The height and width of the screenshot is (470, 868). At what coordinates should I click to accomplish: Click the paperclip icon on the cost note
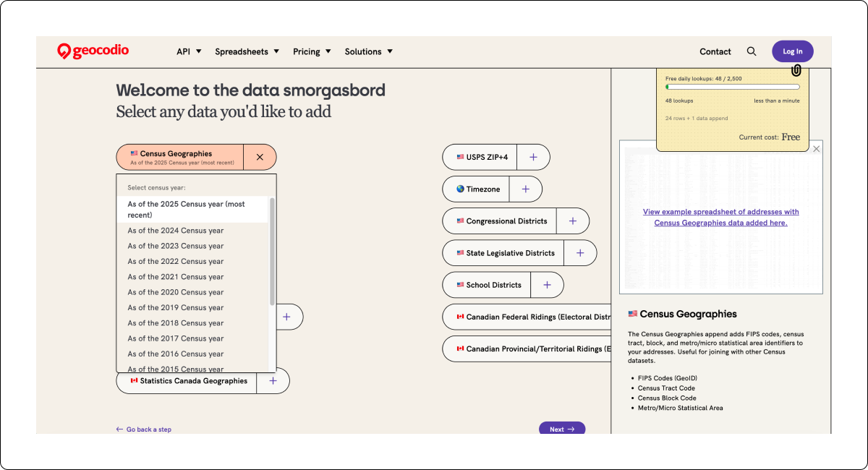tap(796, 70)
